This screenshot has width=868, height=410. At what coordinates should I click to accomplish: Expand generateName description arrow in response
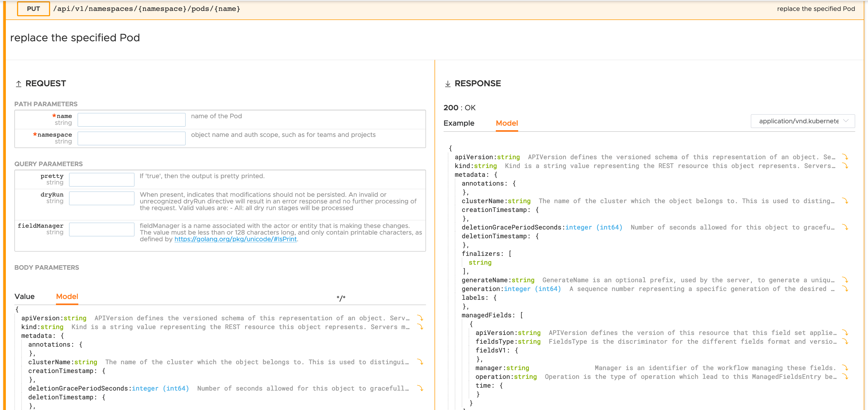pyautogui.click(x=846, y=280)
